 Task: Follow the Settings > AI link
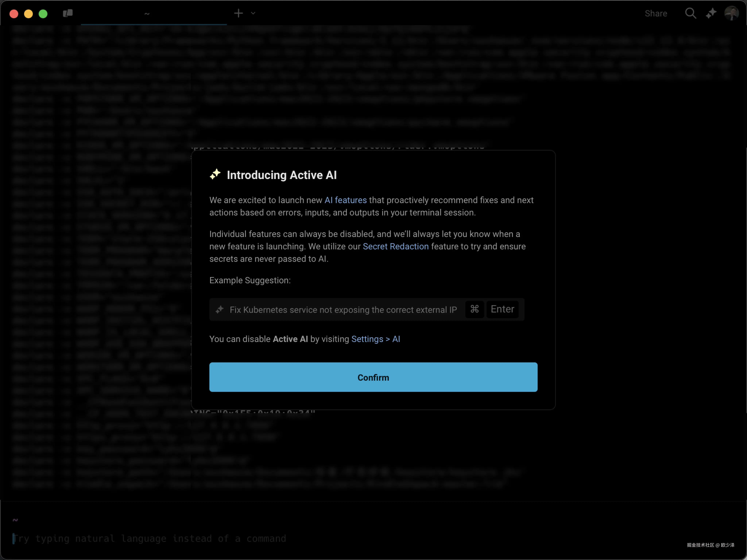376,339
